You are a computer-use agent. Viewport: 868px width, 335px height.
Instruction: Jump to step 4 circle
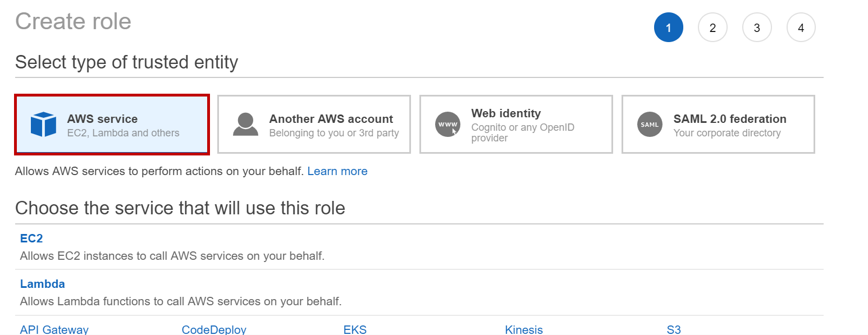coord(801,27)
